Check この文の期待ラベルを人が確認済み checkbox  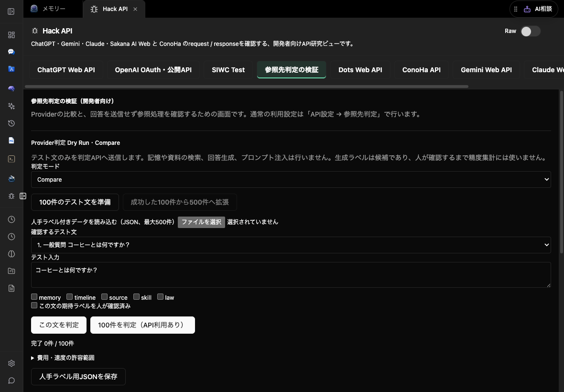(x=34, y=305)
